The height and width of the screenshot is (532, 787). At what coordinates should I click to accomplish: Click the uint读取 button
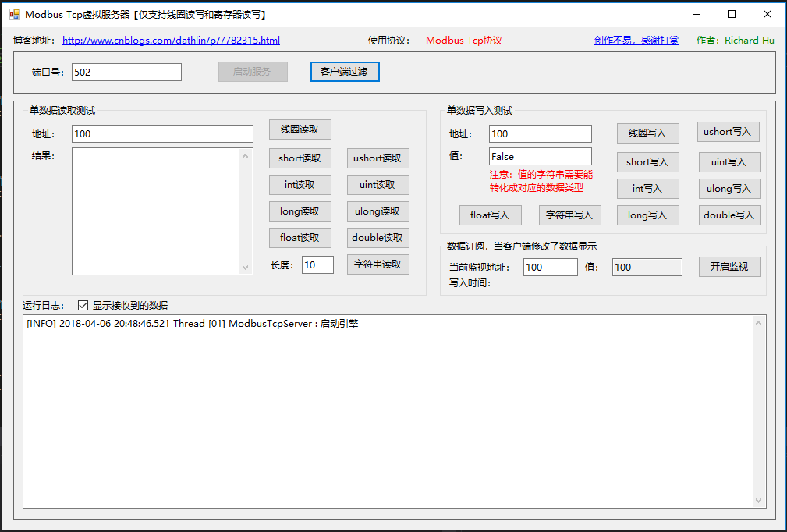(378, 185)
